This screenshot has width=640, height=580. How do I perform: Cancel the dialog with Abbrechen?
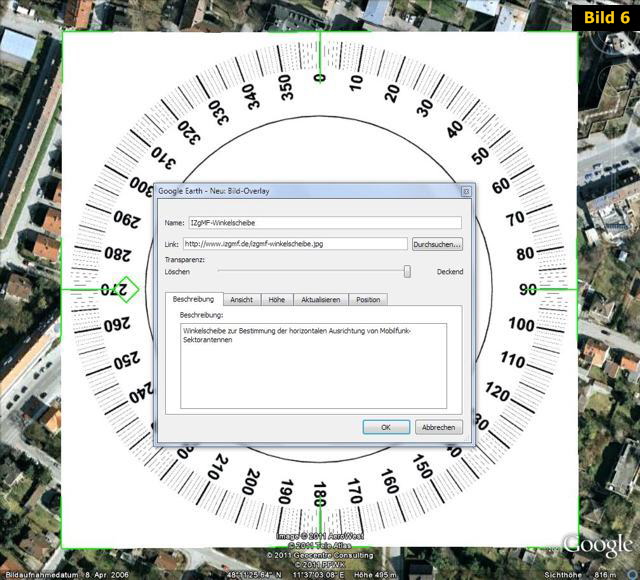[x=438, y=427]
